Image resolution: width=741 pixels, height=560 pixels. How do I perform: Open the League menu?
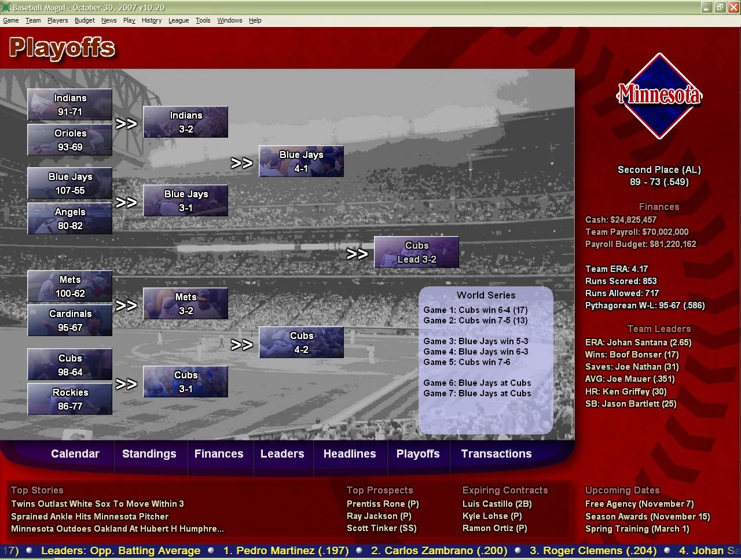(178, 20)
